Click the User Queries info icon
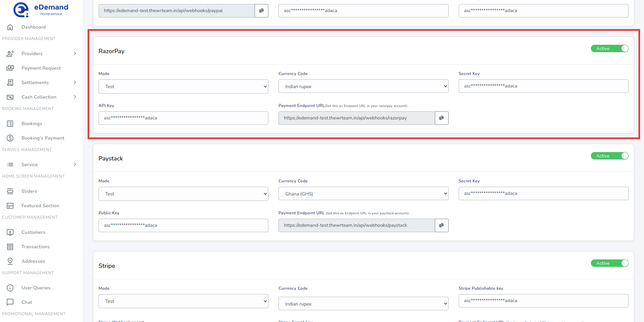This screenshot has height=322, width=644. (10, 288)
